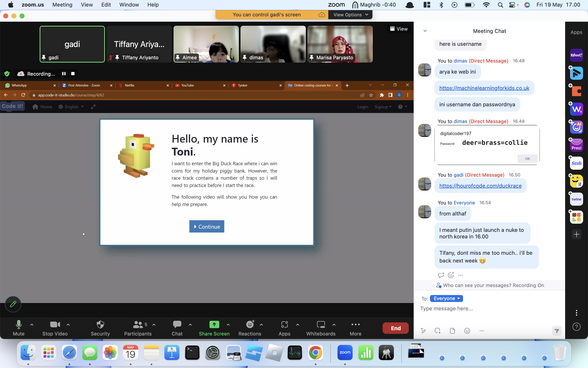Click in the Type message here field

[x=489, y=309]
